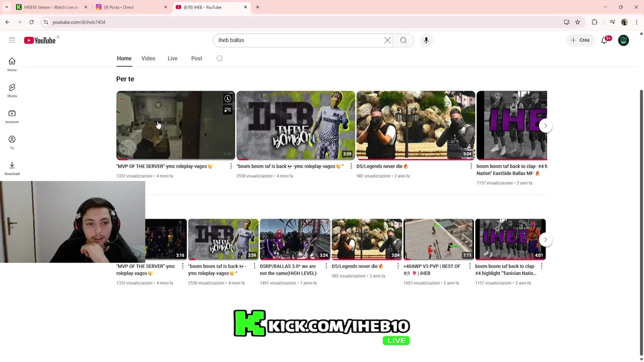The width and height of the screenshot is (644, 362).
Task: Open a new browser tab
Action: tap(258, 7)
